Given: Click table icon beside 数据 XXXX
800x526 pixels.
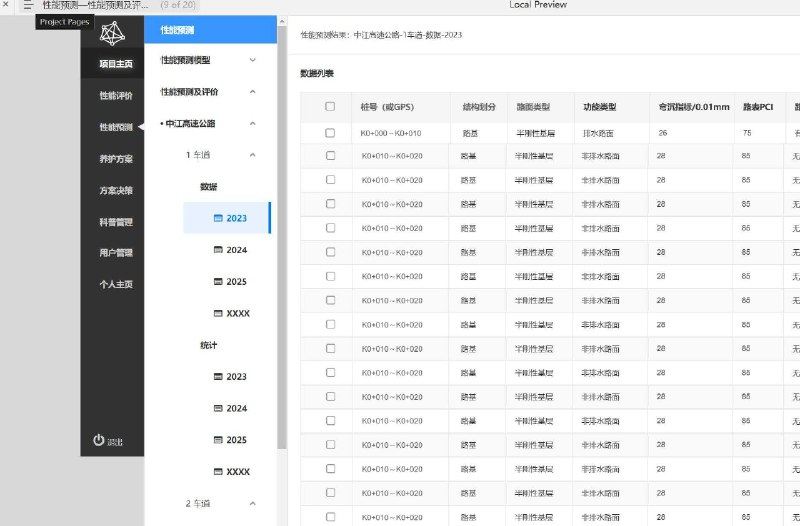Looking at the screenshot, I should click(218, 313).
